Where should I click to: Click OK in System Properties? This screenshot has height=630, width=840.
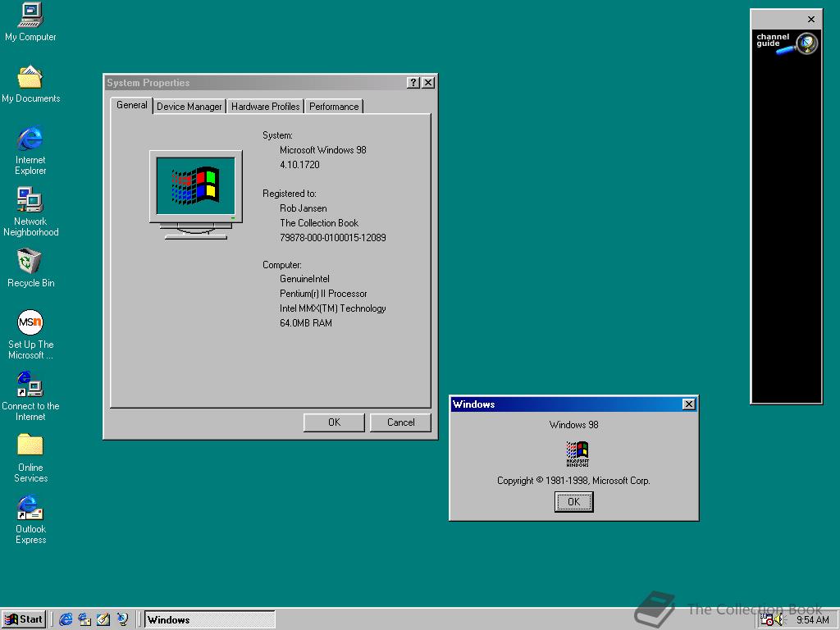click(x=334, y=422)
